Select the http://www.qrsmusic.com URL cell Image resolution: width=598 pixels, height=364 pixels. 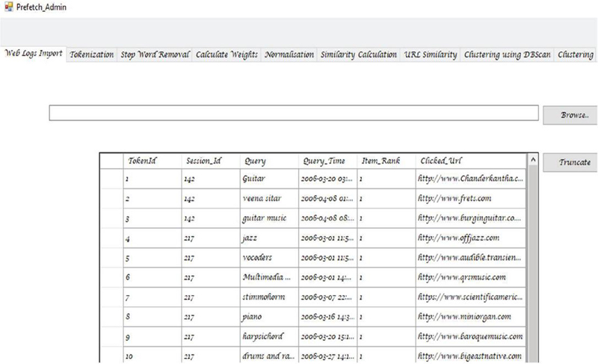(471, 277)
